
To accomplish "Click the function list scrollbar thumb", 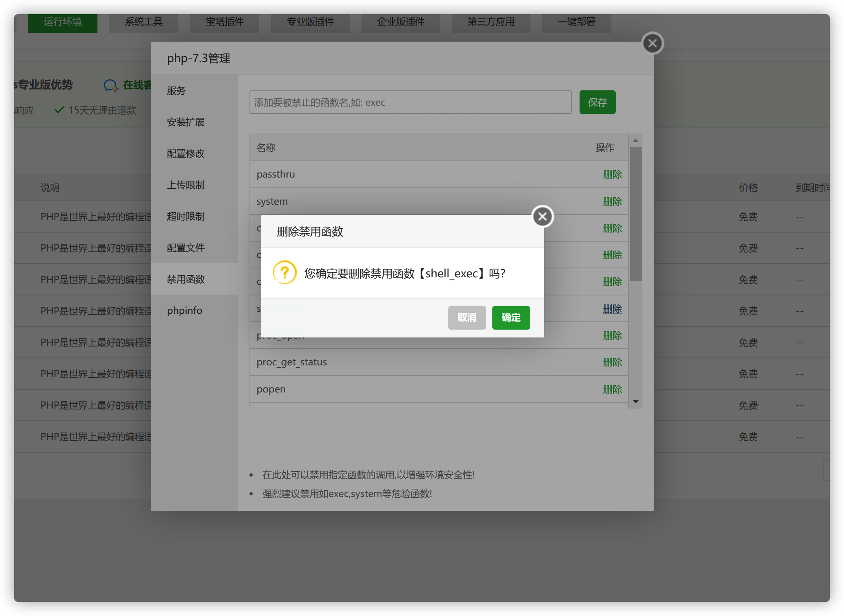I will pyautogui.click(x=635, y=214).
